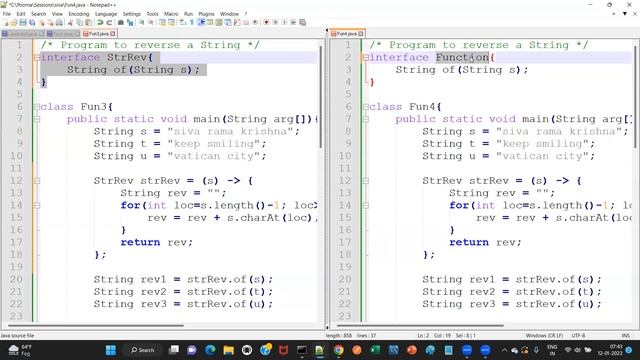Collapse class Fun4 fold marker
Image resolution: width=640 pixels, height=360 pixels.
366,107
